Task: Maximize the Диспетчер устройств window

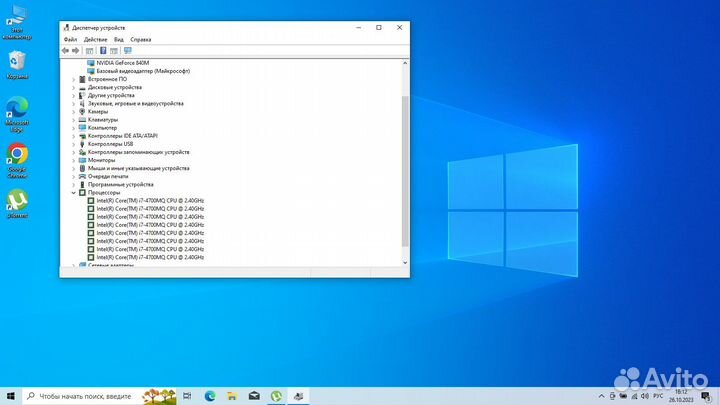Action: 379,28
